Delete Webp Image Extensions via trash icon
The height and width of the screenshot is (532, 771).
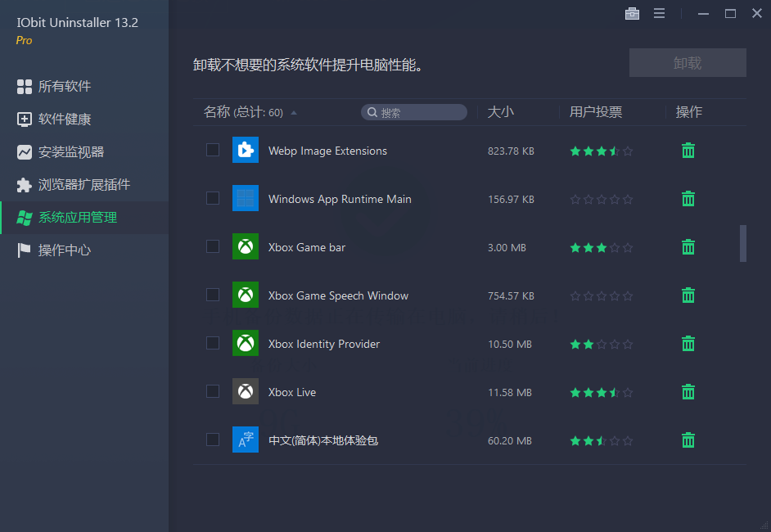point(688,151)
